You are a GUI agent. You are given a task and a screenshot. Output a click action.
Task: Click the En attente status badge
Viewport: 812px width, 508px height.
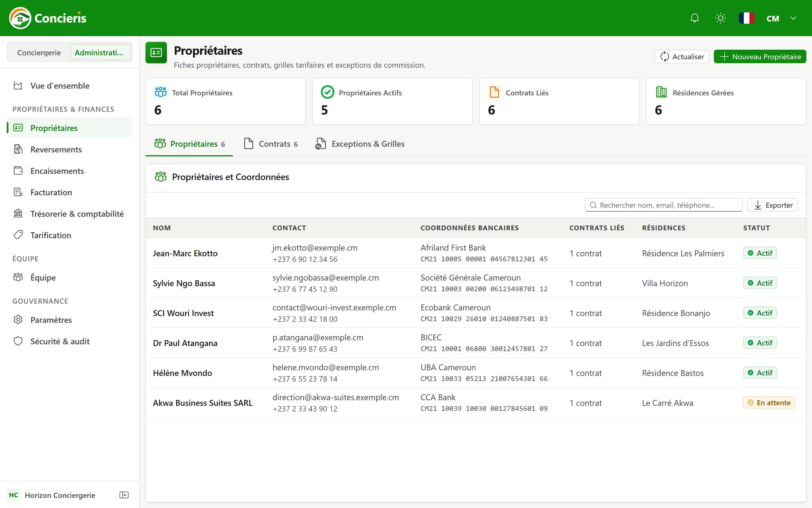[x=769, y=402]
